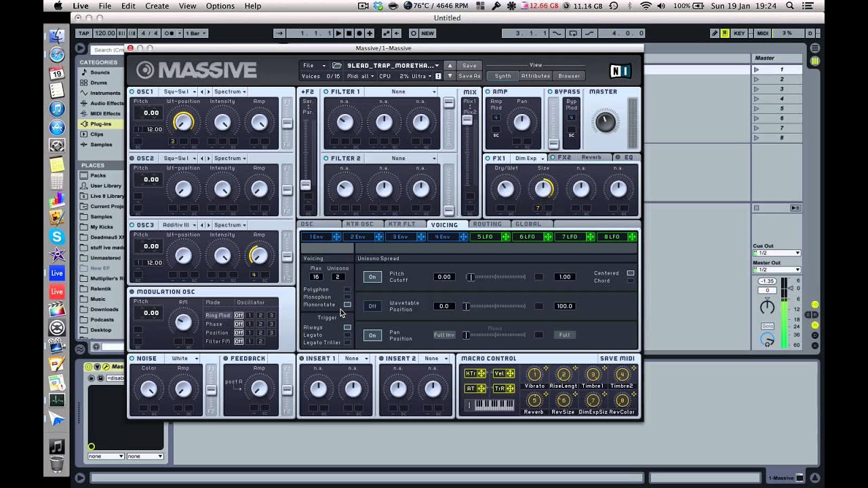The height and width of the screenshot is (488, 868).
Task: Toggle OSC3 power on/off
Action: coord(132,225)
